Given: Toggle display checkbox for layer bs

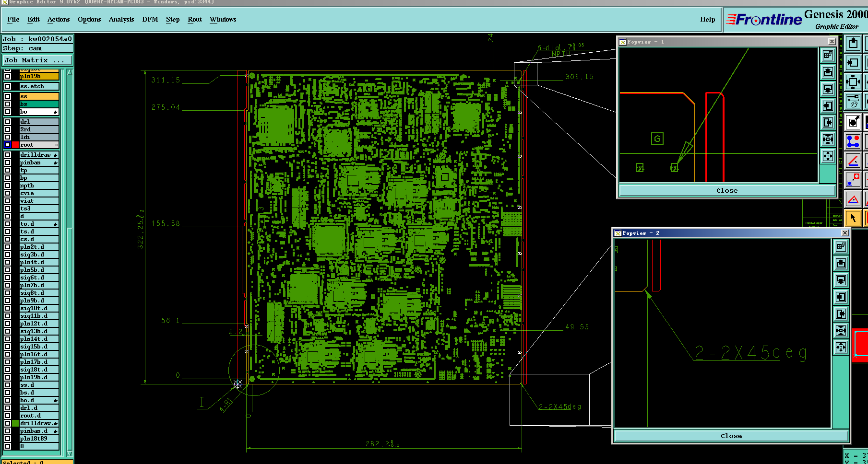Looking at the screenshot, I should pyautogui.click(x=8, y=104).
